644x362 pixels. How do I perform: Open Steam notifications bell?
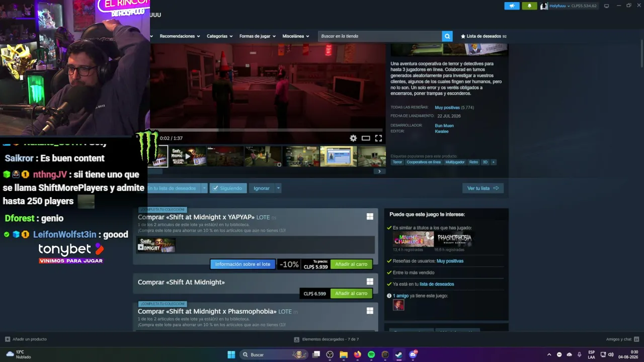tap(529, 6)
